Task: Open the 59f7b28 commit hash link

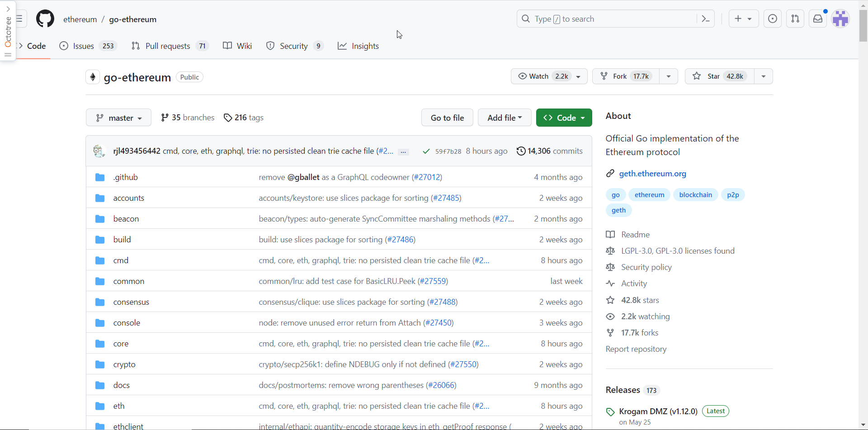Action: pyautogui.click(x=448, y=151)
